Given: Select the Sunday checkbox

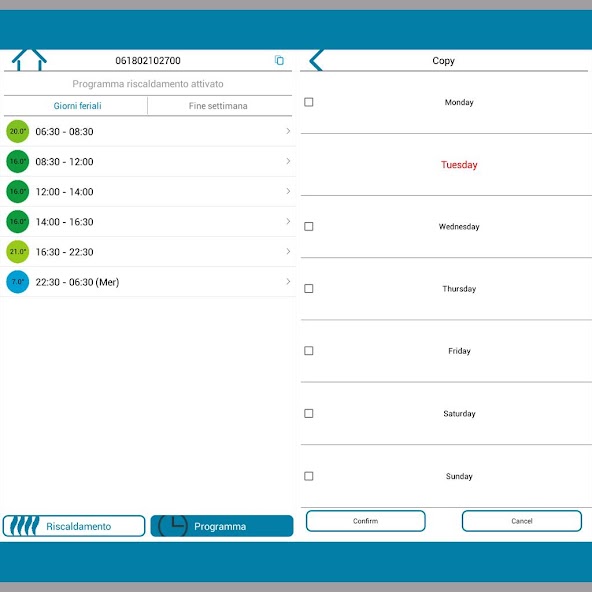Looking at the screenshot, I should (308, 476).
